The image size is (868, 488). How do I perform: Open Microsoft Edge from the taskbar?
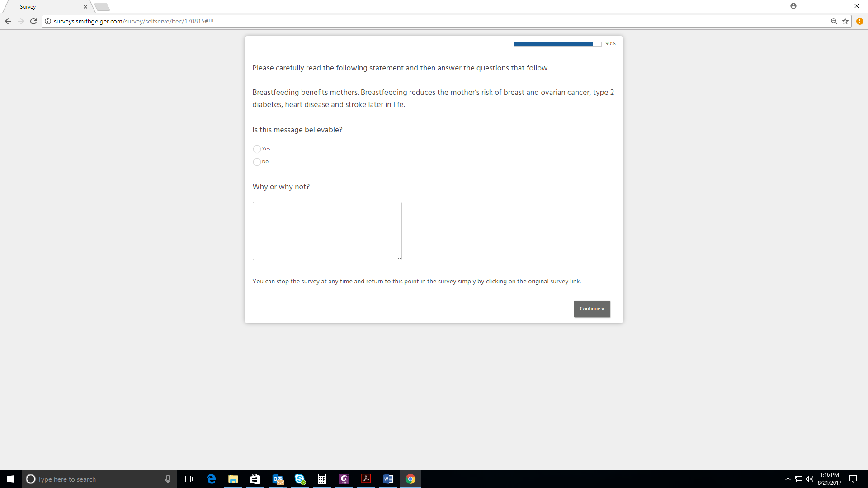pos(211,479)
